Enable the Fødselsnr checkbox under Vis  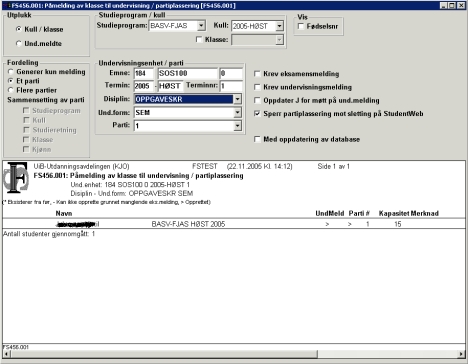click(x=301, y=26)
